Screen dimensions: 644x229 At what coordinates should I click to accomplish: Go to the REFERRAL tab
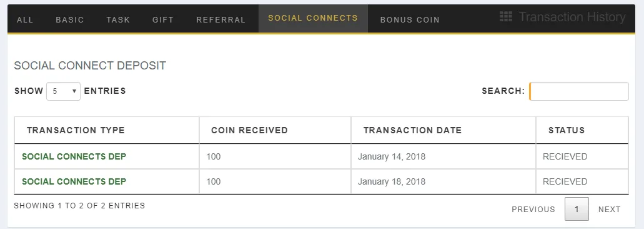point(221,20)
